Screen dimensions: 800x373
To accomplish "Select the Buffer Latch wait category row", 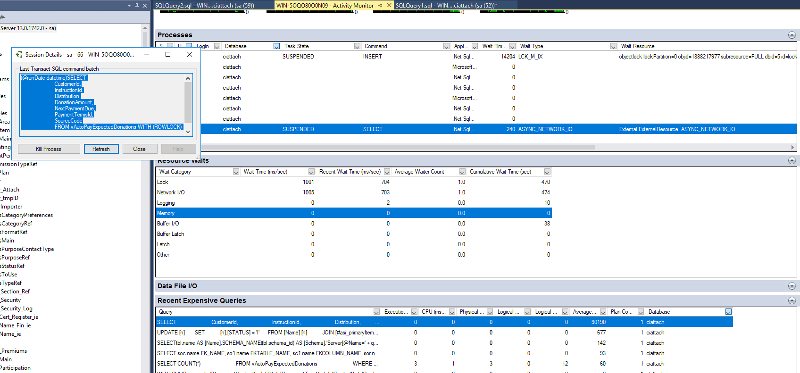I will click(354, 234).
